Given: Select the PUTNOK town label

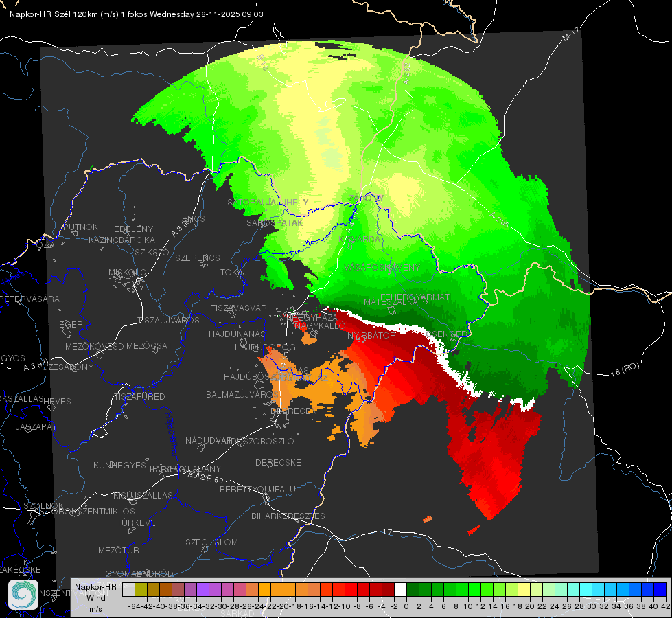Looking at the screenshot, I should point(80,227).
